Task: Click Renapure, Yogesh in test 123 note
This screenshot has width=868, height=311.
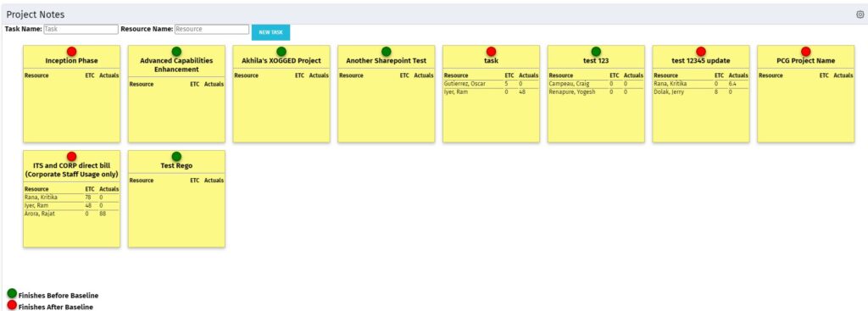Action: pos(572,92)
